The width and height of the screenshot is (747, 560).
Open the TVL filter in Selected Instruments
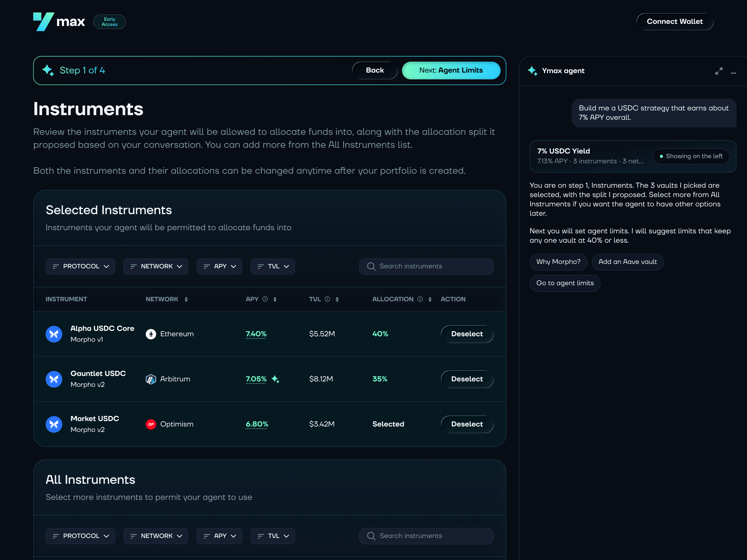[x=273, y=266]
